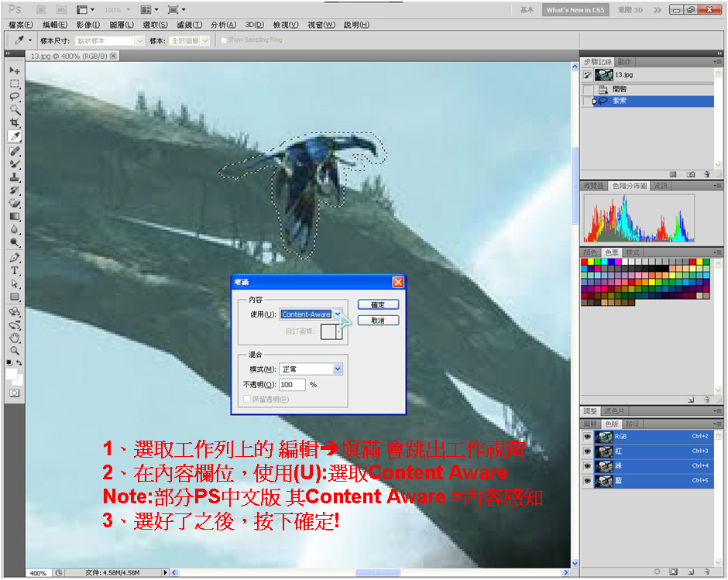Select the Blur tool

(x=15, y=229)
